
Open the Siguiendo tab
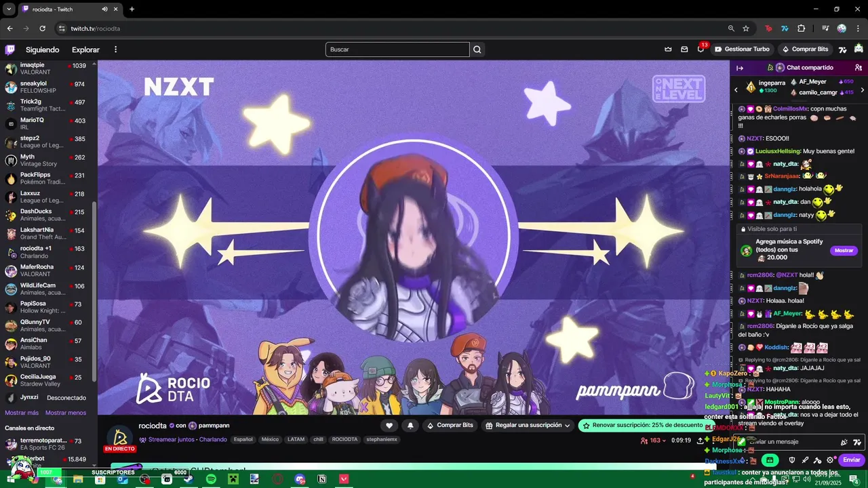point(42,49)
